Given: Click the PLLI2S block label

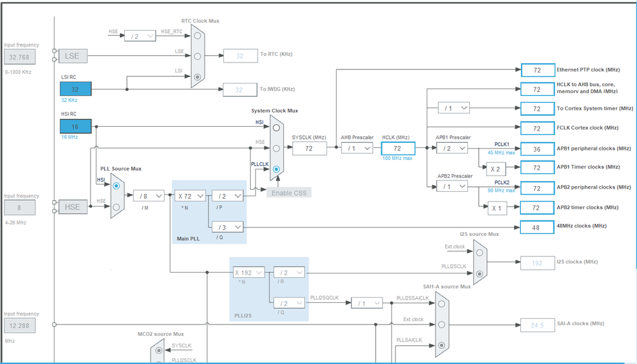Looking at the screenshot, I should [243, 316].
